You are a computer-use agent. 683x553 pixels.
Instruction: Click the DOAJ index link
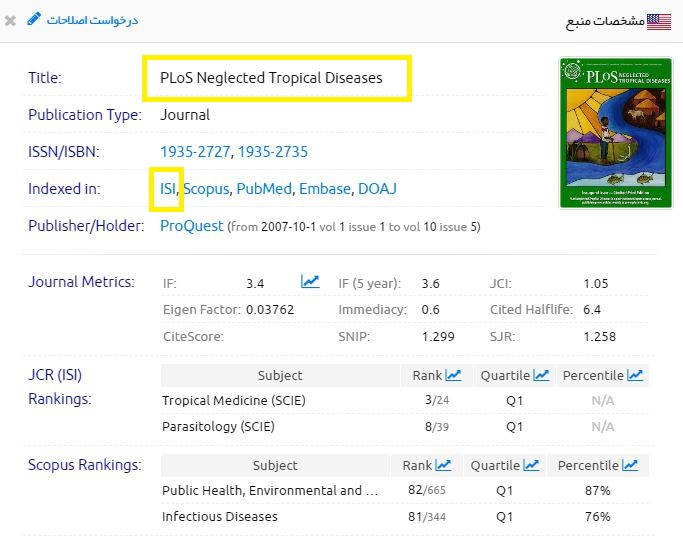pos(379,188)
